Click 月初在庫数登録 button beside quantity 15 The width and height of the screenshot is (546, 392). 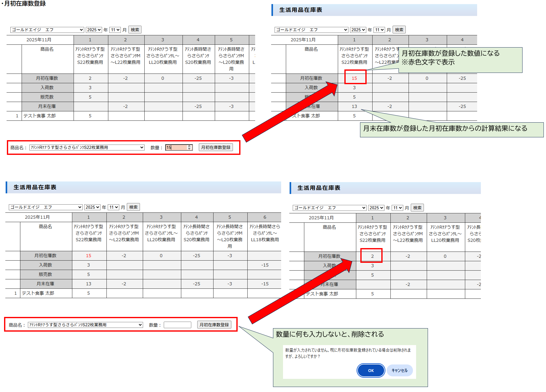click(216, 147)
